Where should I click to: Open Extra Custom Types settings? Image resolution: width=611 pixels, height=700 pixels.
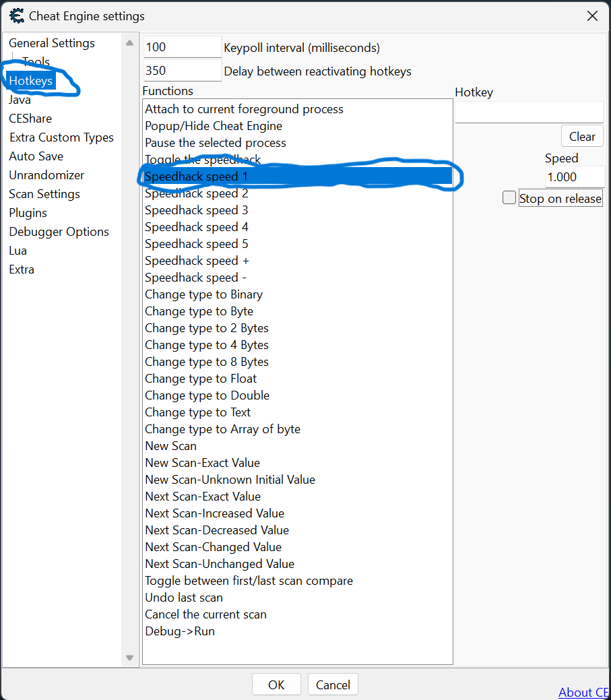click(61, 137)
